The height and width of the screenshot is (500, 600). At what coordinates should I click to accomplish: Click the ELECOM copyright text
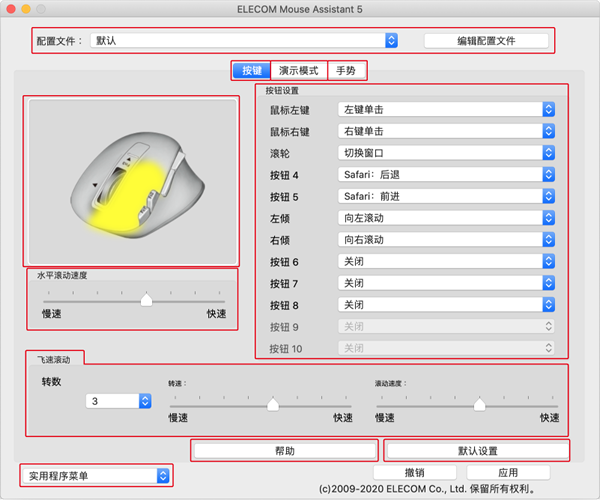coord(427,489)
